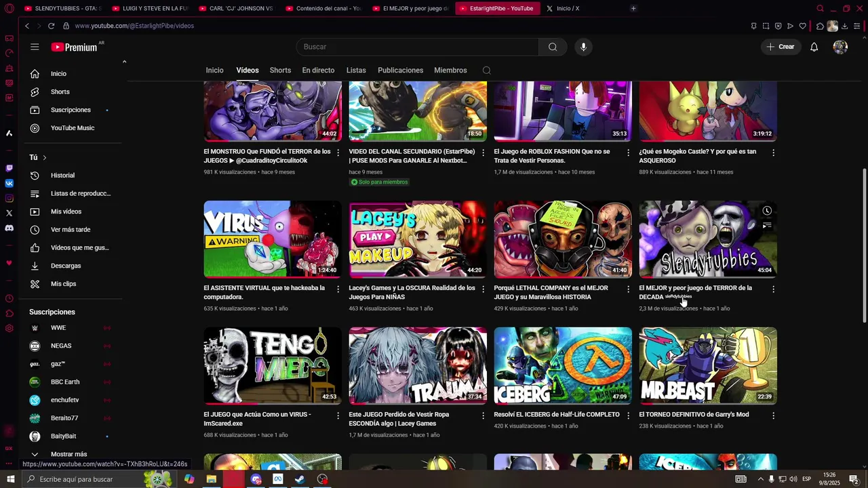
Task: Switch to the En directo tab
Action: click(318, 70)
